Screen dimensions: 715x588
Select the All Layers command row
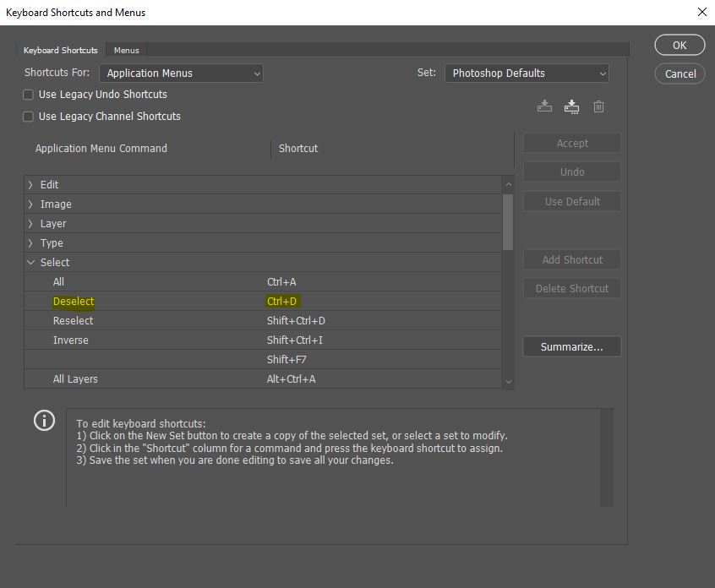[x=263, y=379]
